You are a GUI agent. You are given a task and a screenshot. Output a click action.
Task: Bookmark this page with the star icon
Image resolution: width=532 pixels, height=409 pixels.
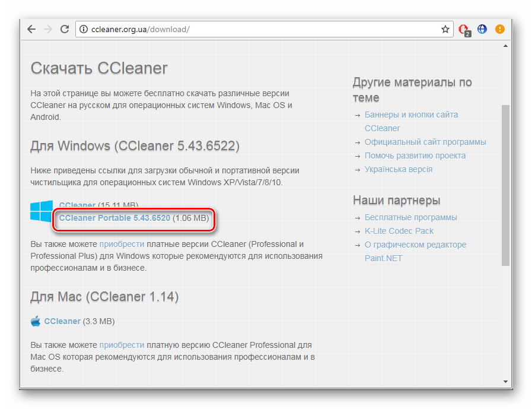pos(445,29)
